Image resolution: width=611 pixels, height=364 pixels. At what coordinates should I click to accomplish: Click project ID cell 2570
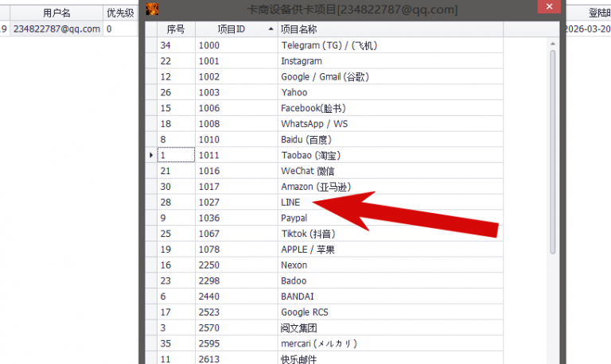[x=236, y=327]
